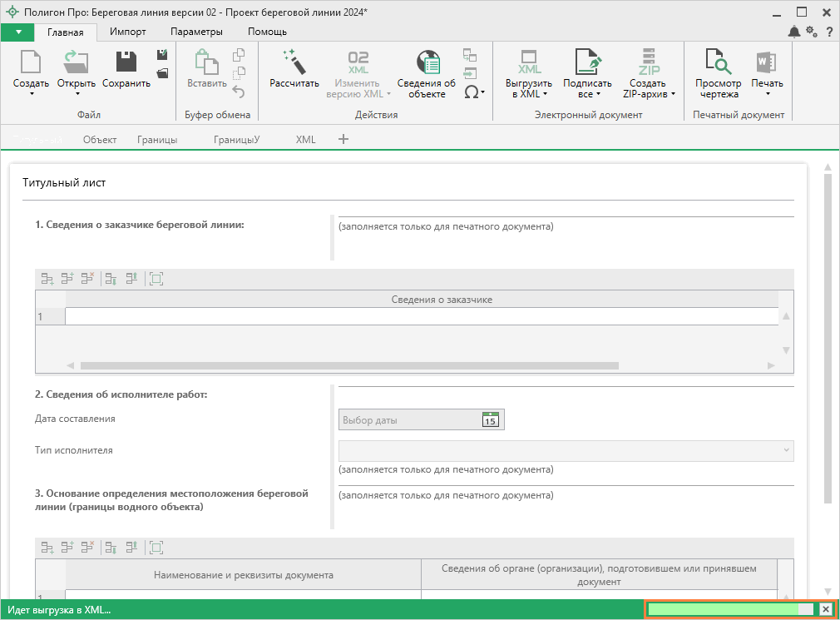This screenshot has width=840, height=620.
Task: Click the help question mark icon
Action: click(x=829, y=32)
